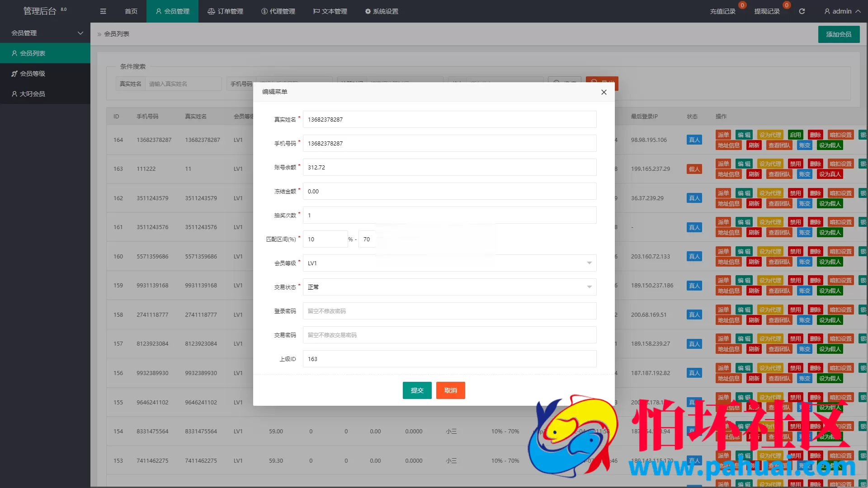
Task: Expand the 交易状态 dropdown
Action: click(449, 287)
